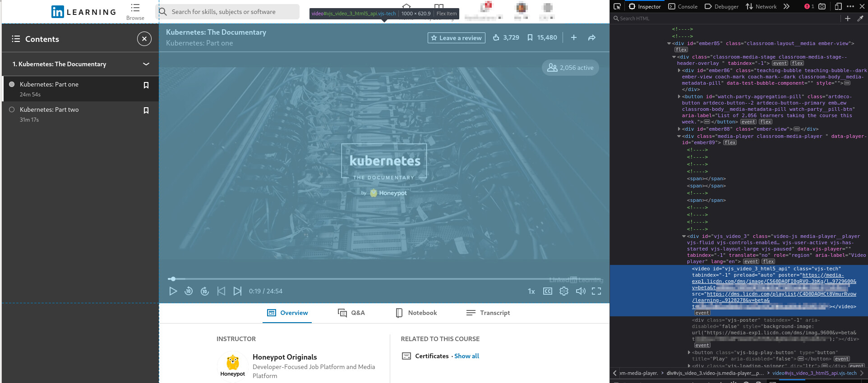Expand the ember86 teaching-bubble div node

click(x=679, y=70)
